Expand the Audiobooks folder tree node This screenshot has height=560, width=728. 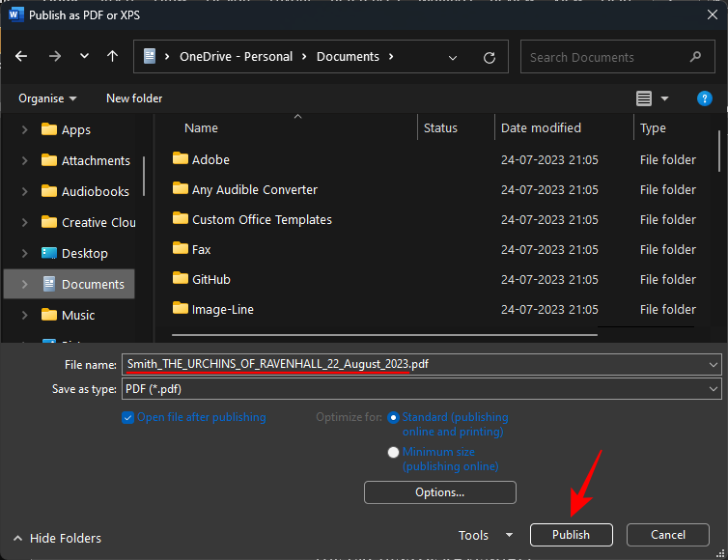(x=24, y=191)
